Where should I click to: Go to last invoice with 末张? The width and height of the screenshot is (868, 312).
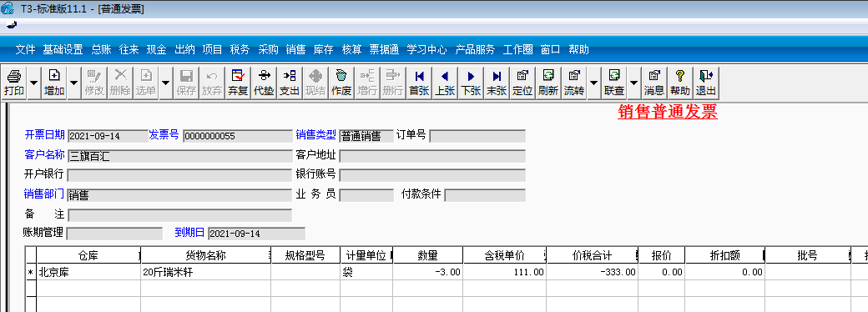point(497,83)
